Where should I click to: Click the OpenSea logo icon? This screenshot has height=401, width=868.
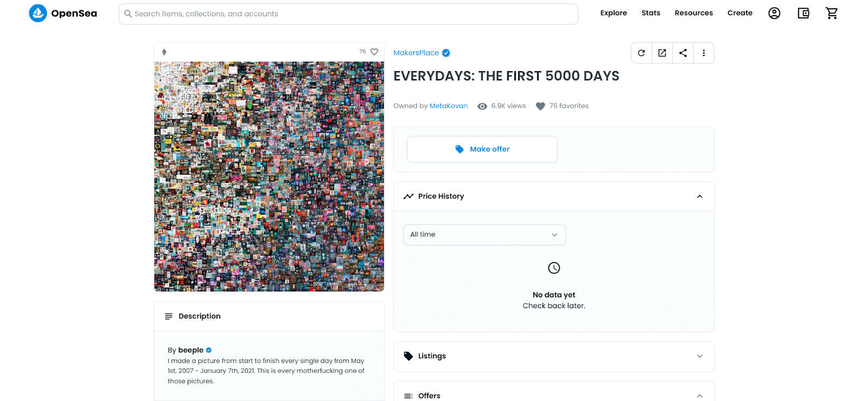click(38, 14)
